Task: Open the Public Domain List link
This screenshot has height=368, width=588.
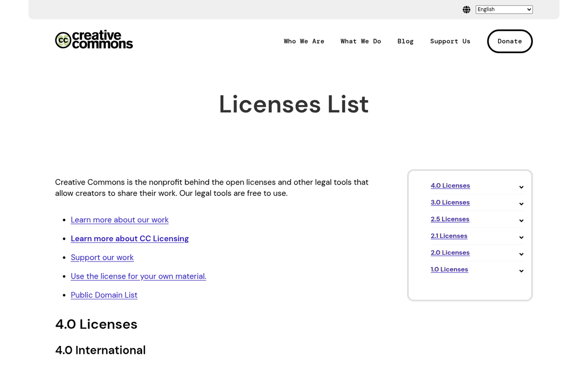Action: [104, 295]
